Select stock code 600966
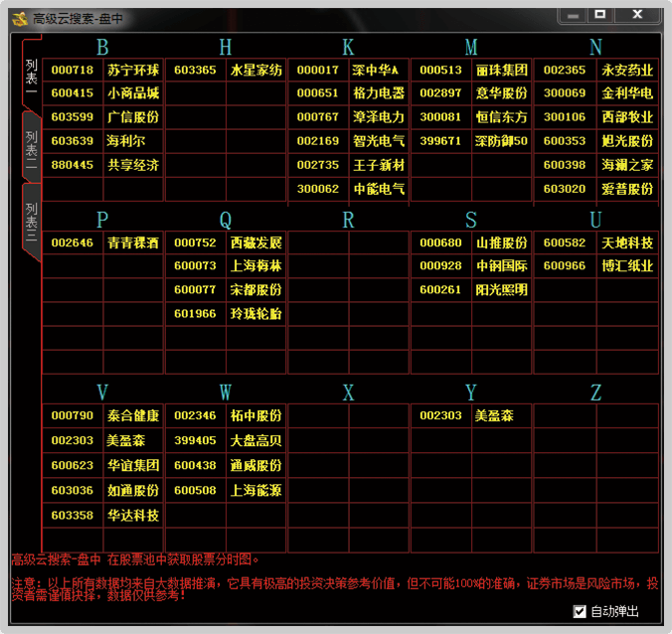 click(565, 266)
